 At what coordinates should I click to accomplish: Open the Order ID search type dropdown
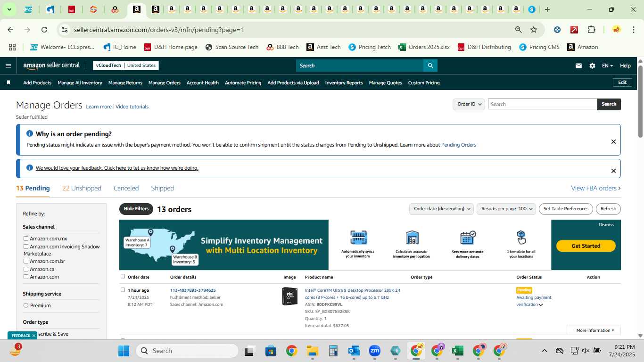(x=469, y=104)
